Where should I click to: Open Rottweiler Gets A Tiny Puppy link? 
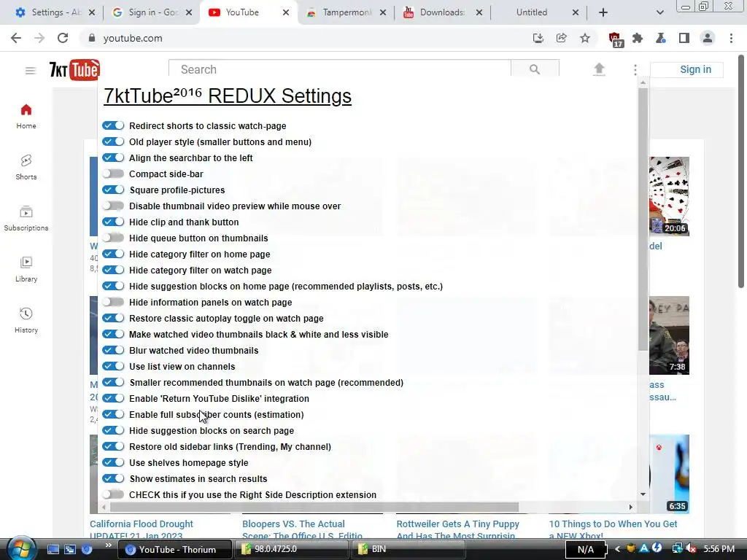(457, 529)
